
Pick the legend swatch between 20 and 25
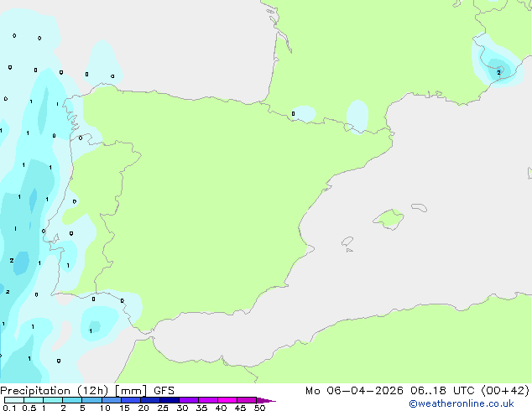click(150, 400)
